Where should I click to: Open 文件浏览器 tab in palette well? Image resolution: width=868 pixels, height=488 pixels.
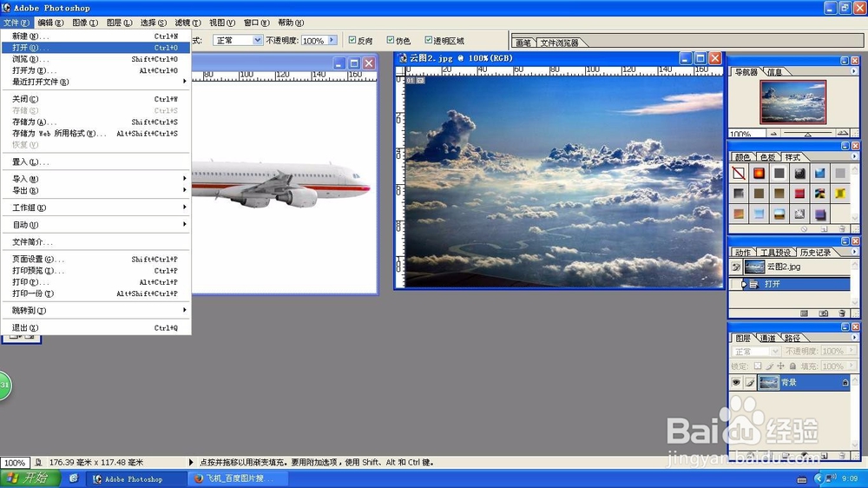pos(559,43)
